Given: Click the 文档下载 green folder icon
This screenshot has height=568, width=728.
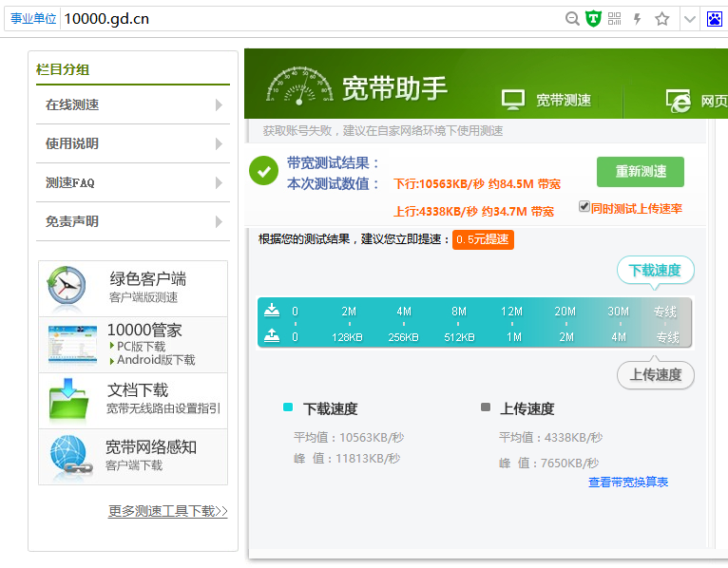Looking at the screenshot, I should pyautogui.click(x=68, y=400).
